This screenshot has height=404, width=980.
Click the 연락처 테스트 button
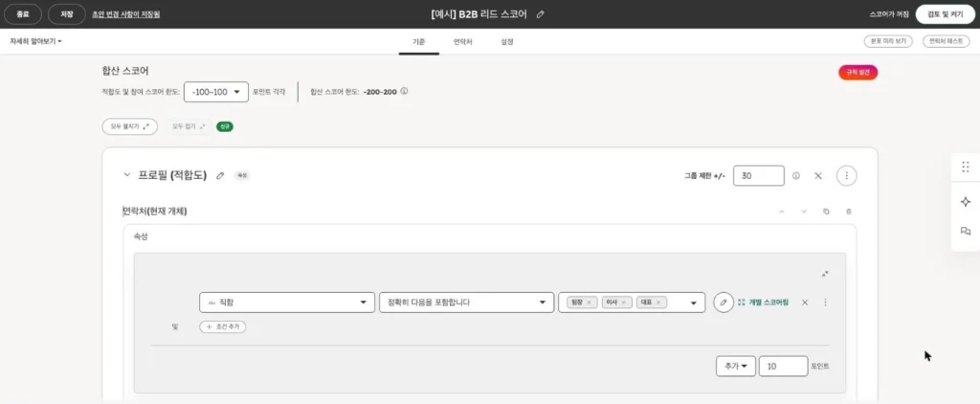(946, 41)
